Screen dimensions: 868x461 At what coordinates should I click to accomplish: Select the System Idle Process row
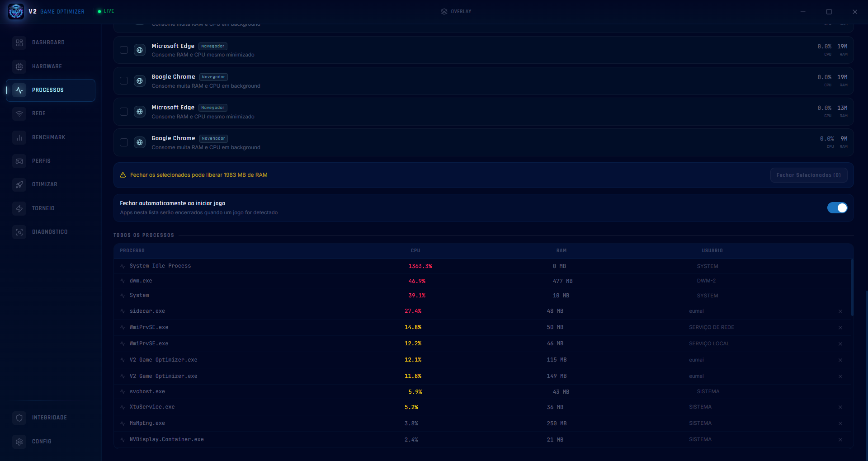pos(482,266)
